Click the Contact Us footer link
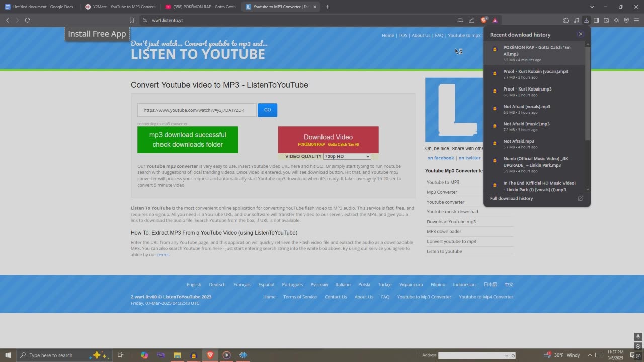The height and width of the screenshot is (362, 644). [336, 297]
